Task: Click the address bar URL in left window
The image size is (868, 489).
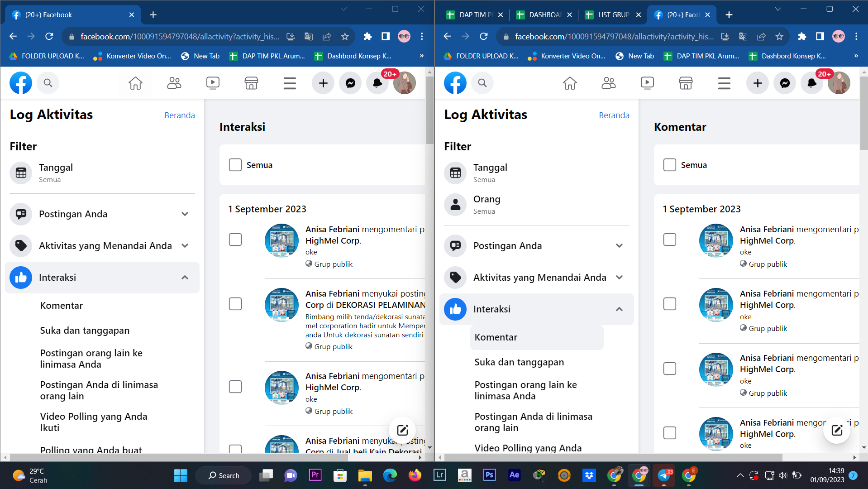Action: click(x=180, y=37)
